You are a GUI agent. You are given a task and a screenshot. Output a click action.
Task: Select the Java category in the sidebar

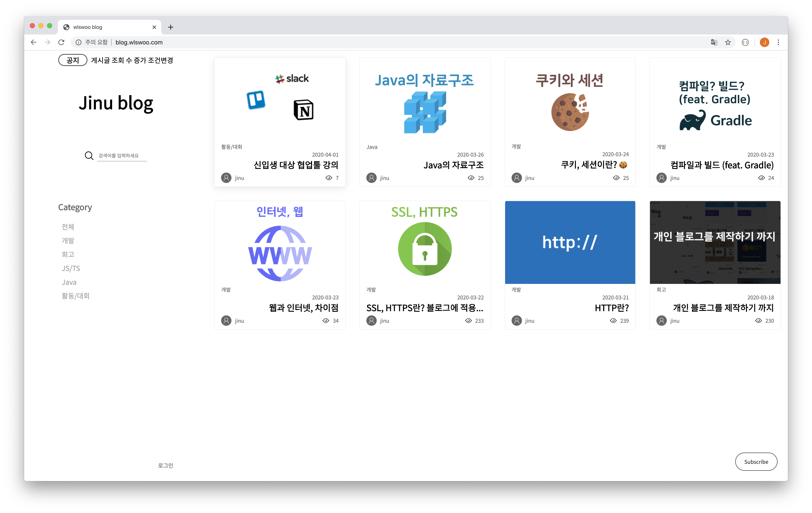(x=69, y=282)
